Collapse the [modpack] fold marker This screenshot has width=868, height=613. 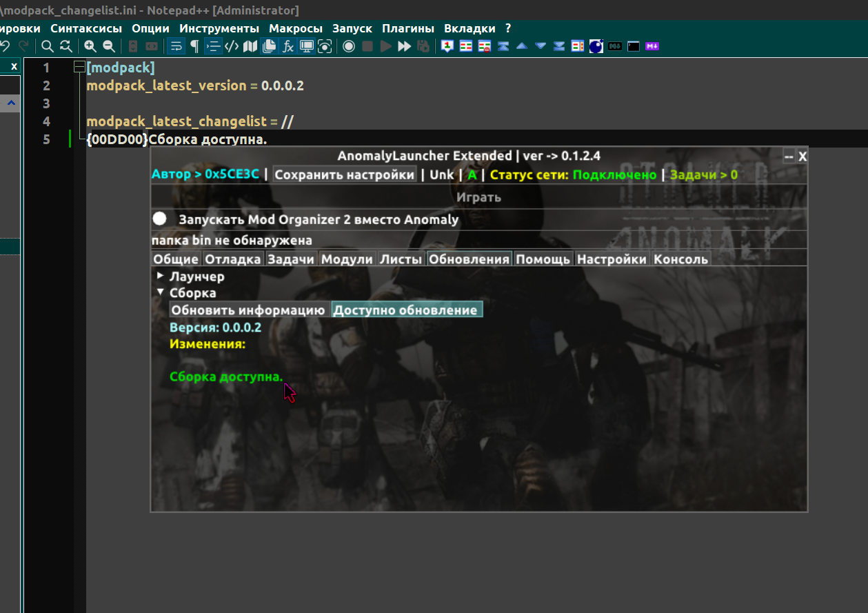79,68
